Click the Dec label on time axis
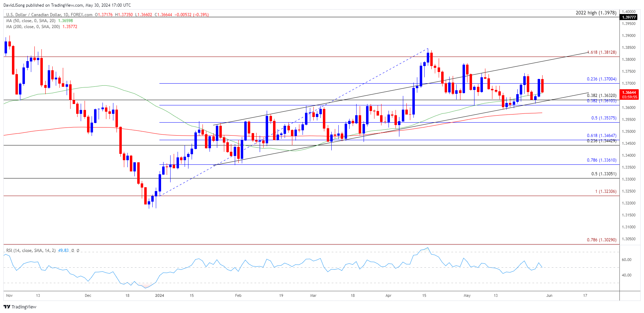The image size is (644, 313). click(x=88, y=295)
